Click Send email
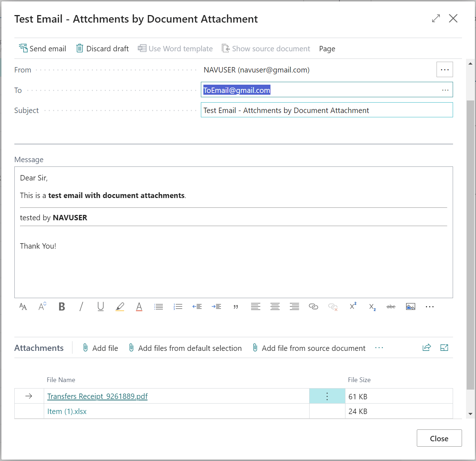Screen dimensions: 476x461 pyautogui.click(x=42, y=48)
